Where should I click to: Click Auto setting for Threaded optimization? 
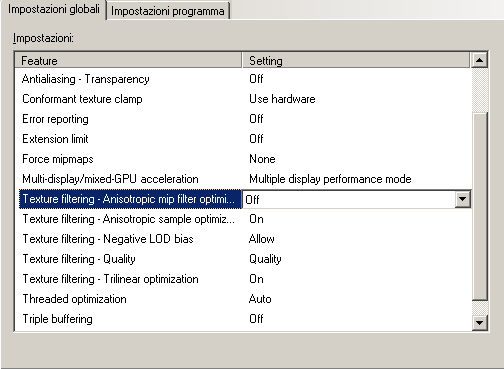[260, 299]
